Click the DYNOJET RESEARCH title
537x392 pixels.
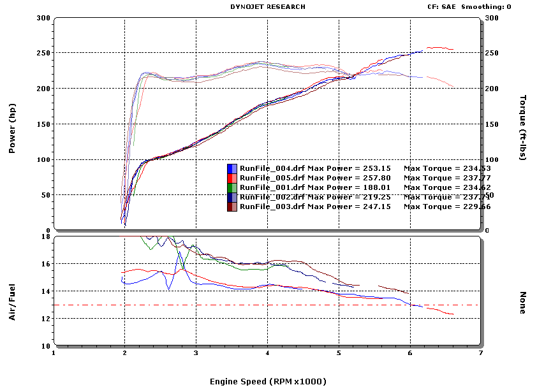tap(268, 7)
